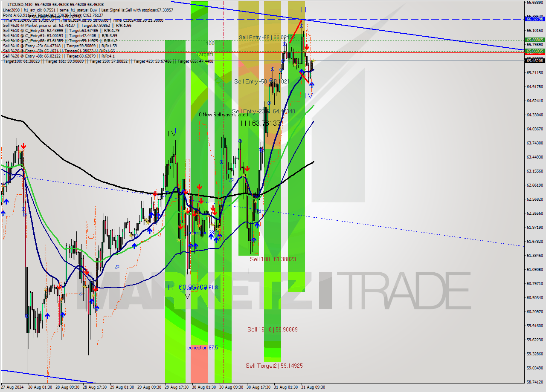The width and height of the screenshot is (546, 392).
Task: Click the green 65.88865 price tag
Action: click(535, 40)
